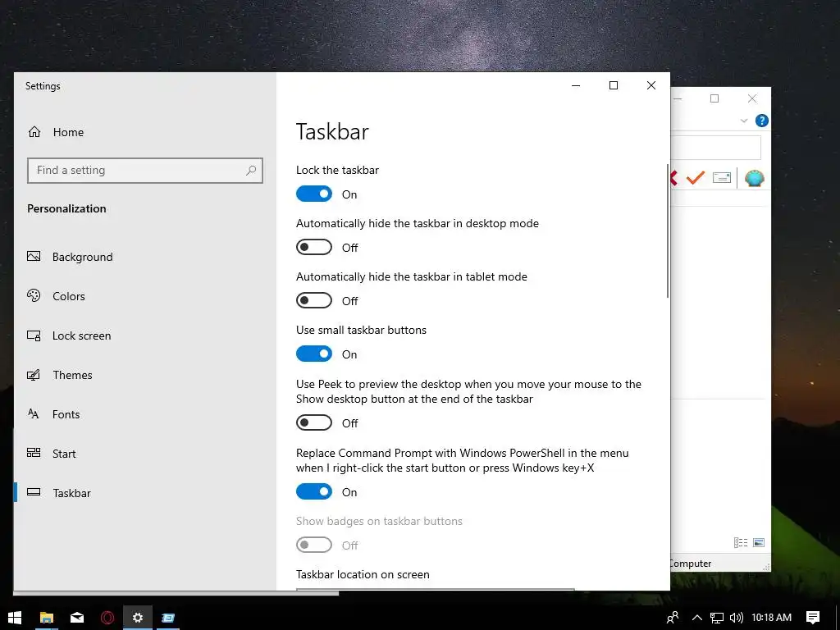Open the Taskbar location on screen dropdown
The height and width of the screenshot is (630, 840).
point(435,589)
